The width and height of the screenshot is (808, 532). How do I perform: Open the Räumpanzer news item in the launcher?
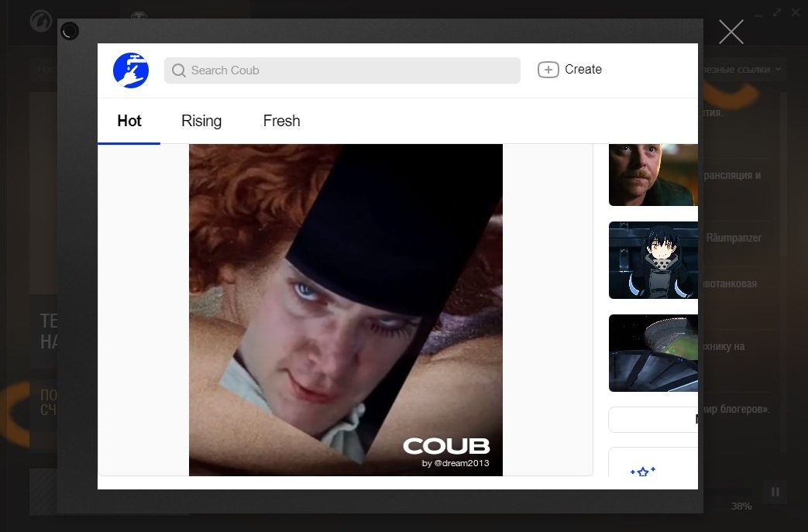coord(734,238)
